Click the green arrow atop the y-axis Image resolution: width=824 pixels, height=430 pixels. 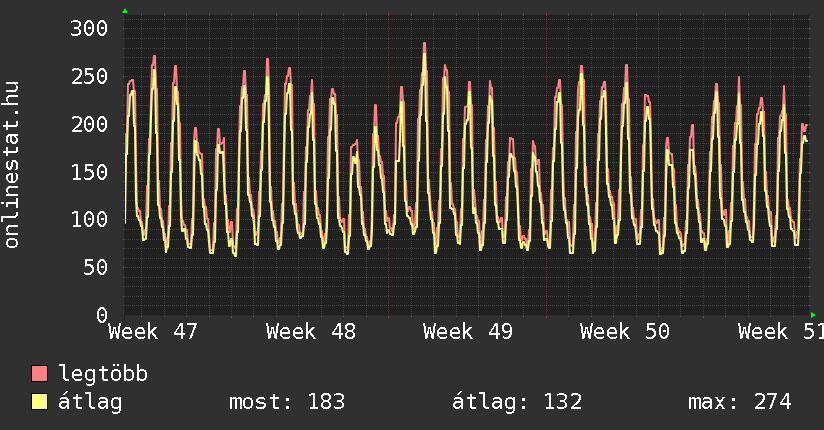click(125, 11)
